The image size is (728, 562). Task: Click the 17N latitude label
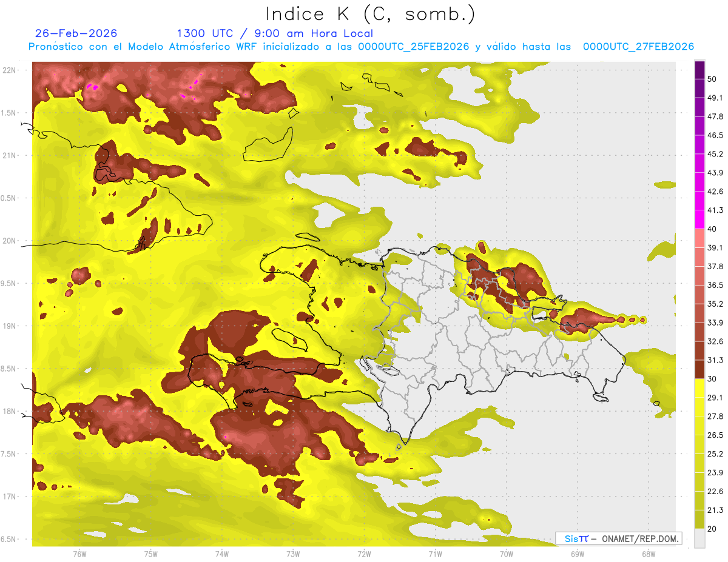(x=9, y=497)
